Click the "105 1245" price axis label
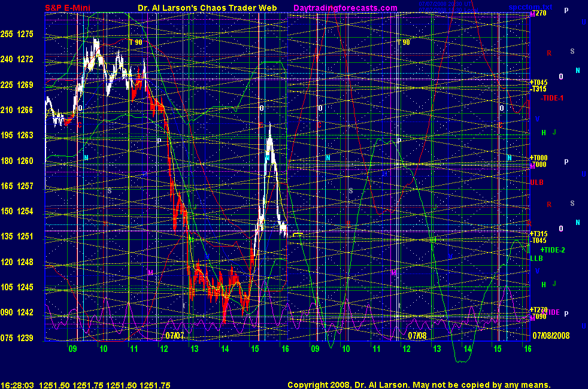Screen dimensions: 588x389 (x=17, y=287)
